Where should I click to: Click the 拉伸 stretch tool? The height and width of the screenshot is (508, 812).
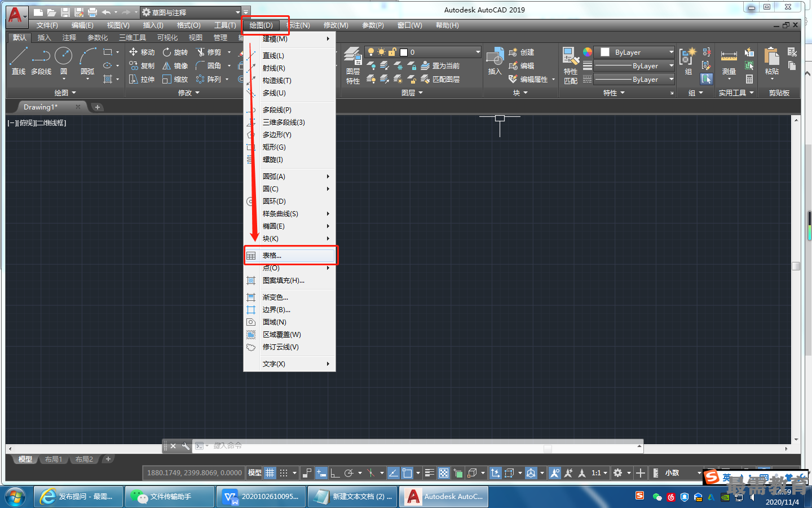click(142, 79)
